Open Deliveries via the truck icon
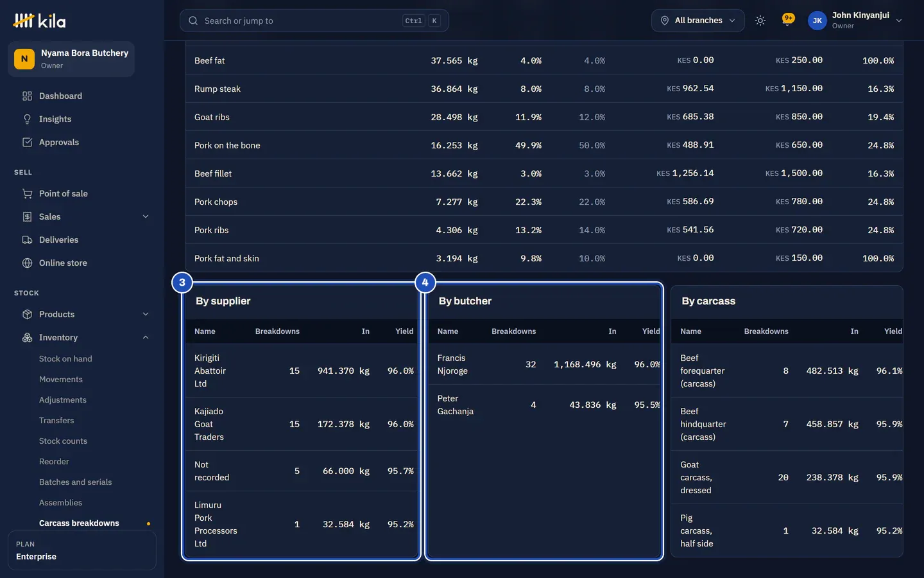This screenshot has width=924, height=578. coord(27,240)
